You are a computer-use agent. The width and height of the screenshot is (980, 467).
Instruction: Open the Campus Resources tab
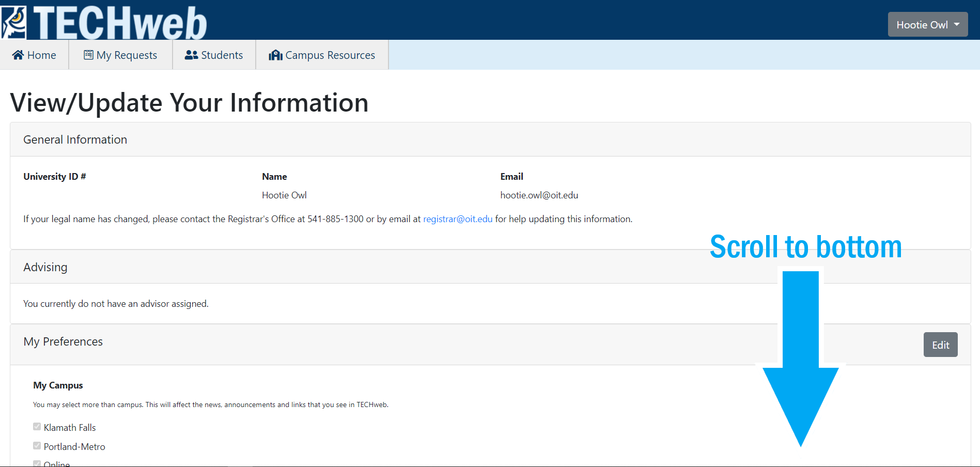pos(322,55)
